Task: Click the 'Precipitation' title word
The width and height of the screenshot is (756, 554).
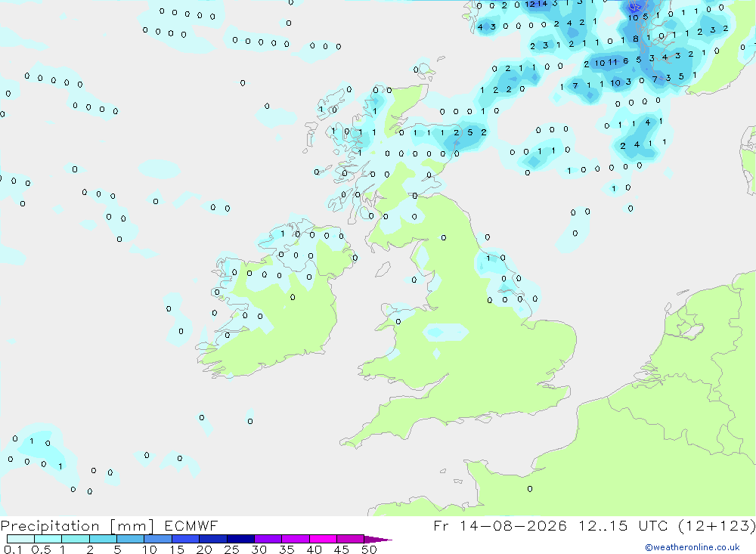Action: [x=50, y=525]
